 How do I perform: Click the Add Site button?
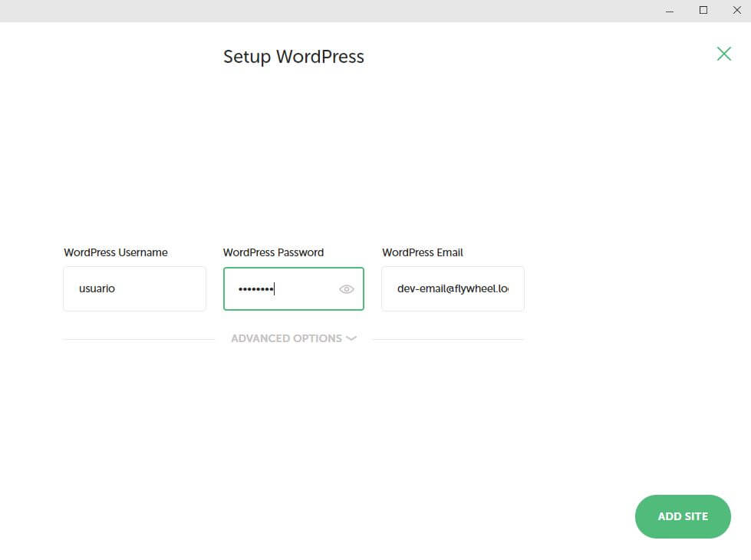coord(683,516)
